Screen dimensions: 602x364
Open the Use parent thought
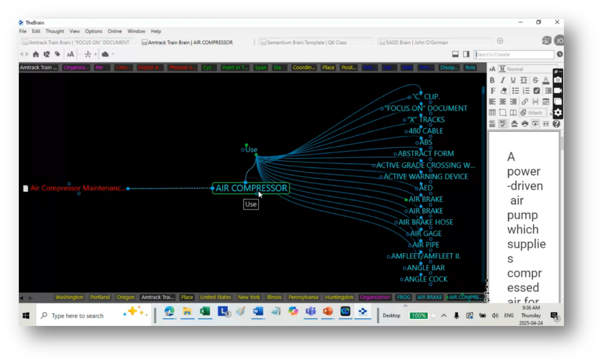(x=251, y=150)
